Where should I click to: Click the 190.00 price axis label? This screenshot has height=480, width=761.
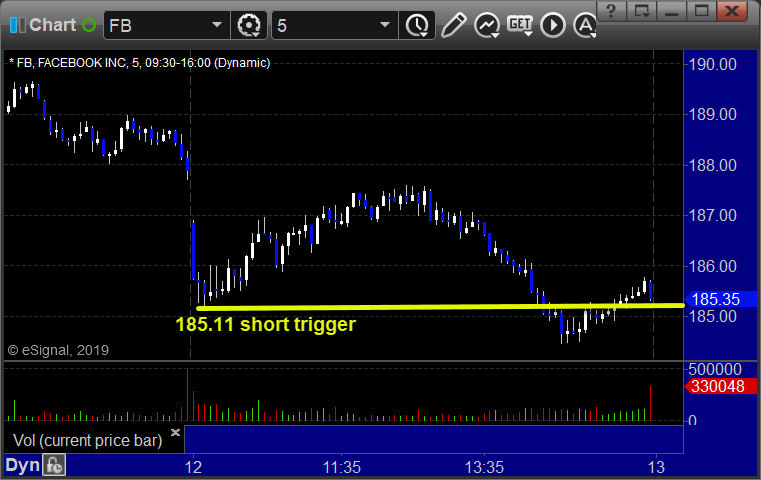(712, 64)
